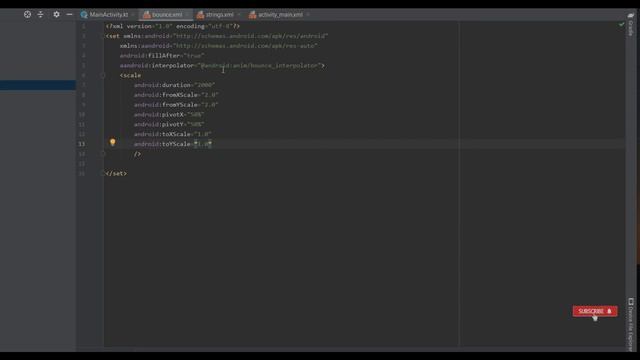Select the highlighted row in project panel
This screenshot has width=640, height=360.
click(38, 85)
